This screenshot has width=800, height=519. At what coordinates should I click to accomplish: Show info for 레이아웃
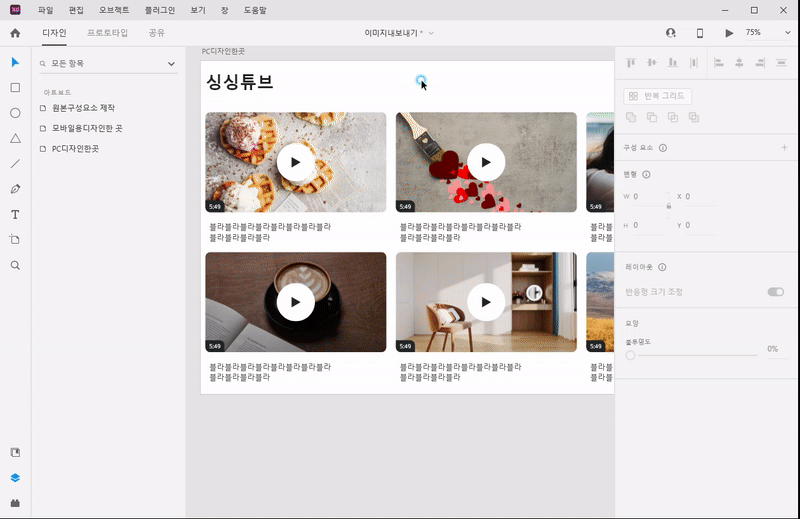662,267
